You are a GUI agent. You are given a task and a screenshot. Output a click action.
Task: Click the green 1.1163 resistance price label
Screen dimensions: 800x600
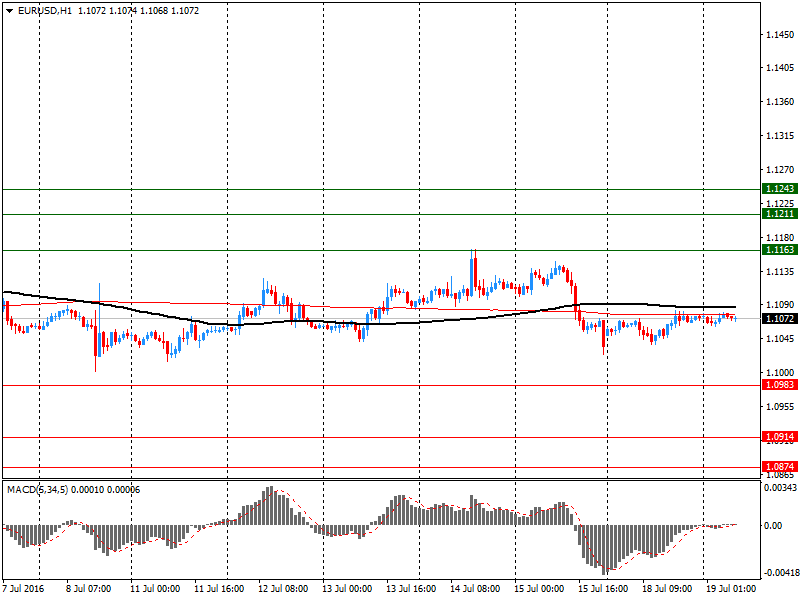[780, 249]
